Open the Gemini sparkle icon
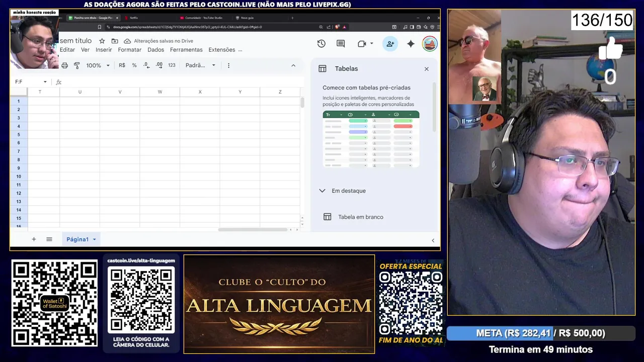The height and width of the screenshot is (362, 644). coord(411,44)
